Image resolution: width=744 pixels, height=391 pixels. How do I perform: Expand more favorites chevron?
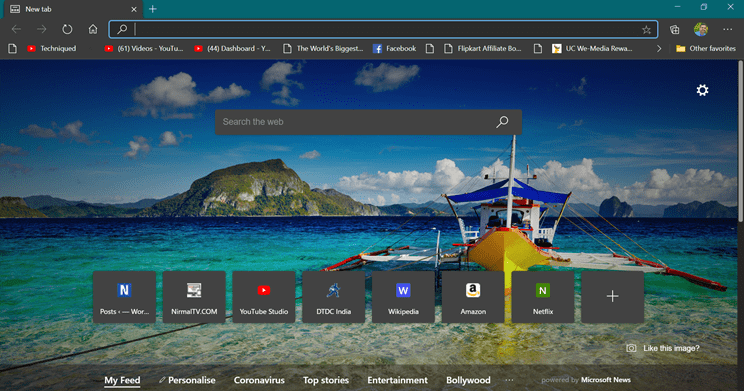tap(659, 48)
